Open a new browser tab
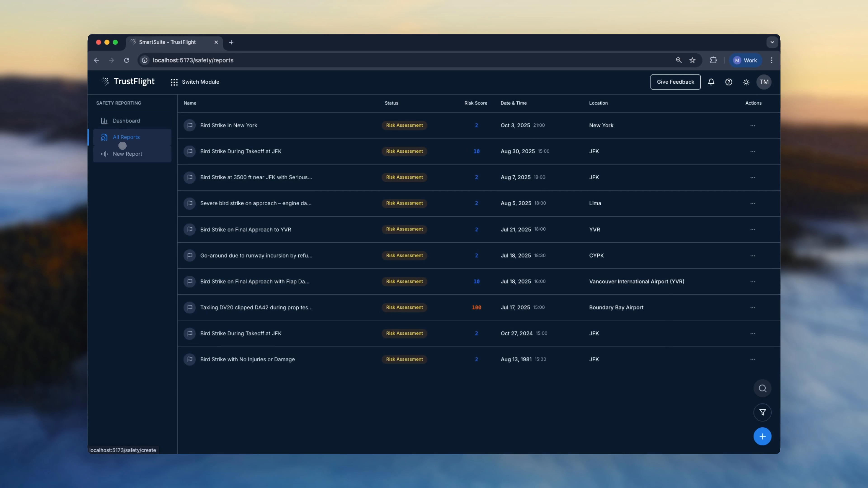This screenshot has height=488, width=868. [x=231, y=42]
